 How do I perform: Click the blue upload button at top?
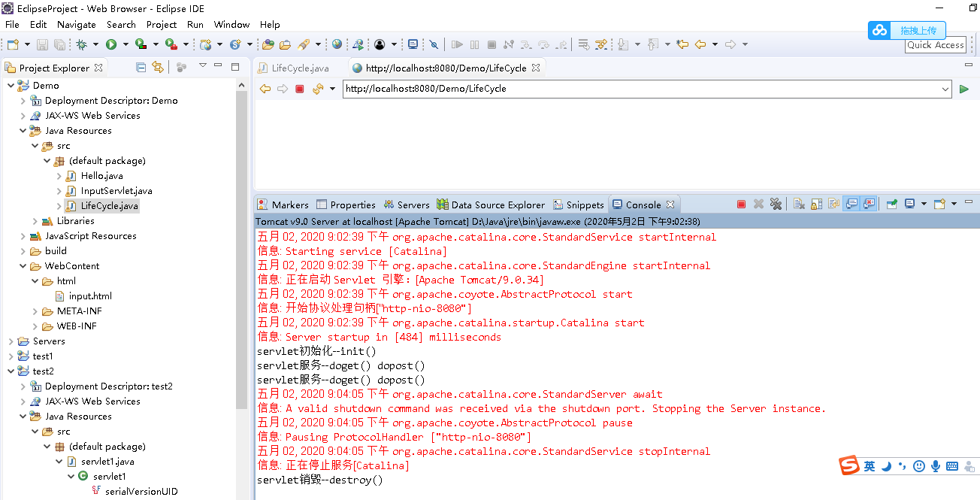point(907,30)
